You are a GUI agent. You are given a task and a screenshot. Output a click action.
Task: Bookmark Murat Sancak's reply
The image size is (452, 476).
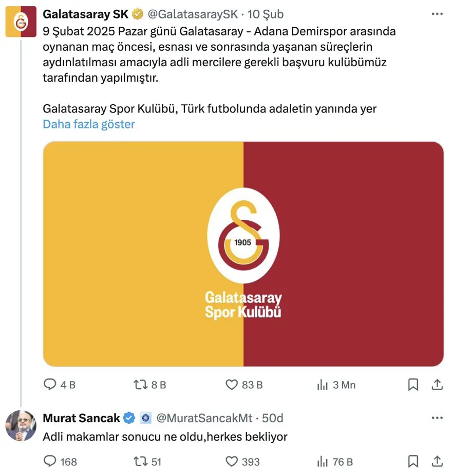413,462
